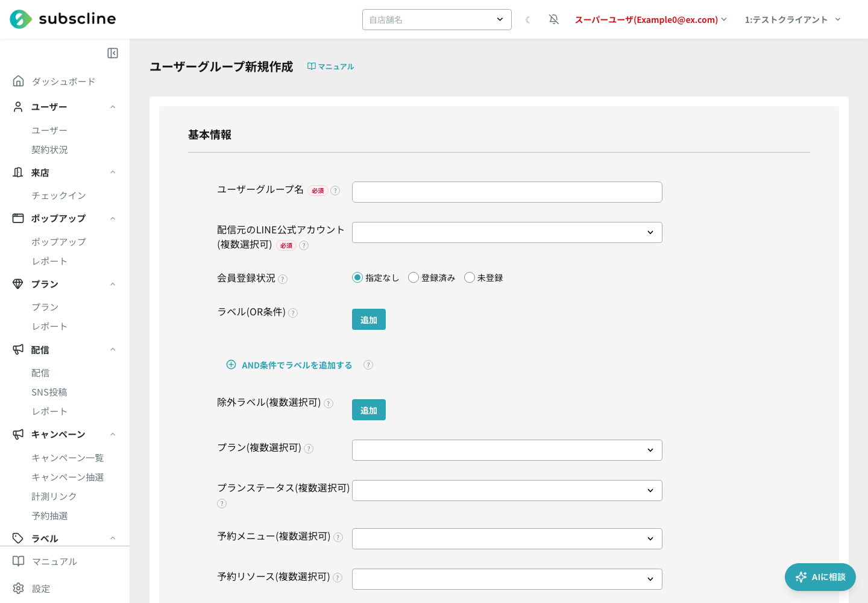Navigate to SNS投稿 page
This screenshot has height=603, width=868.
click(49, 392)
